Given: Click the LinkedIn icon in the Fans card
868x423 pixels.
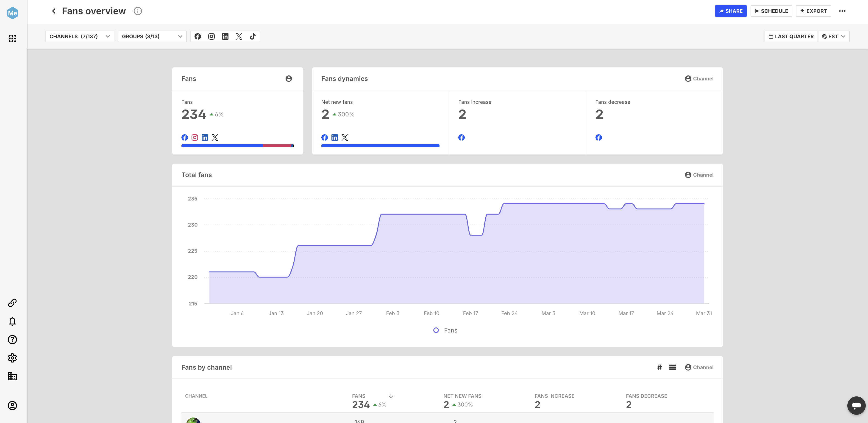Looking at the screenshot, I should pyautogui.click(x=205, y=138).
